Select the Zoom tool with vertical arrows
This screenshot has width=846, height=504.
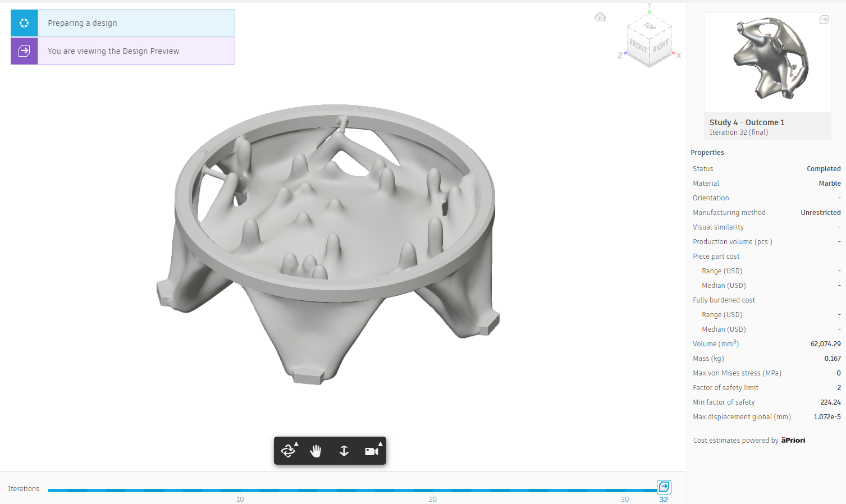[x=344, y=451]
